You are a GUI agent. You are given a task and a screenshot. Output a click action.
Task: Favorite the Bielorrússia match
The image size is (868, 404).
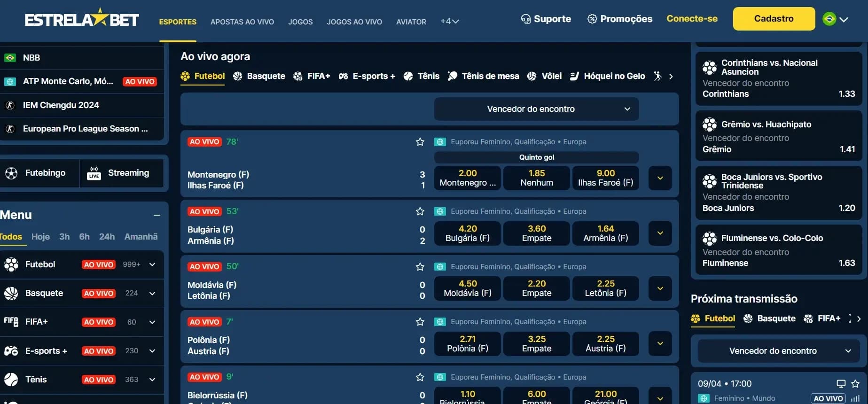[420, 377]
